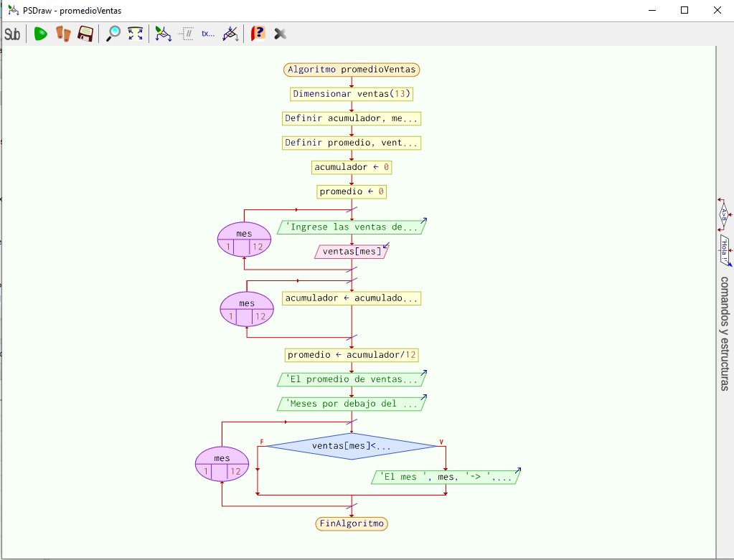Toggle the 'tx...' text truncation option
The width and height of the screenshot is (734, 560).
[208, 34]
